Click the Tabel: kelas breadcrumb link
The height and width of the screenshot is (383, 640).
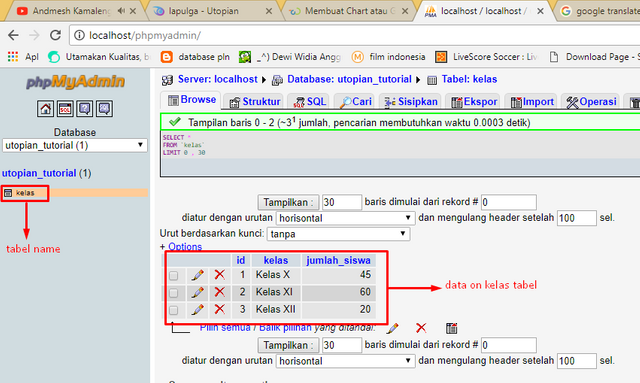pos(469,79)
